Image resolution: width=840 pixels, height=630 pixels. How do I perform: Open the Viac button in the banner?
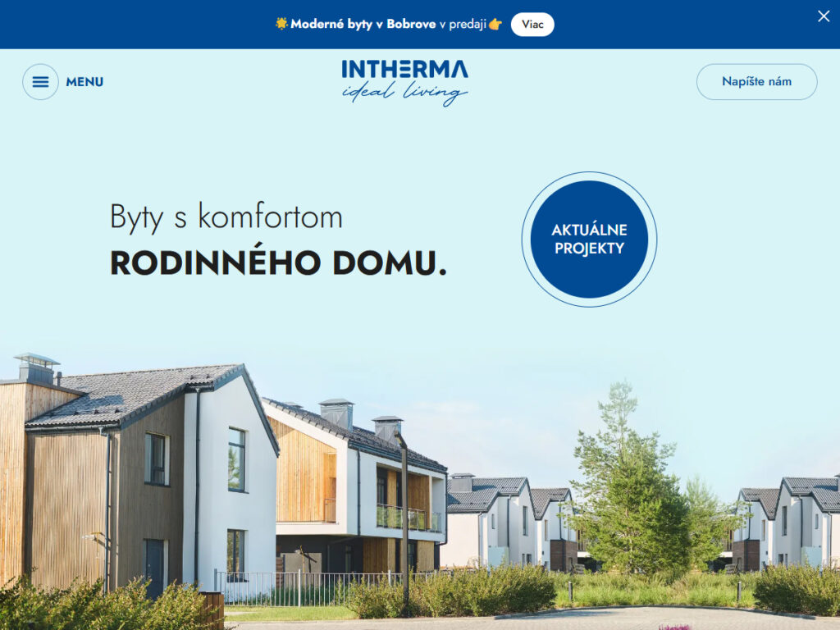point(532,25)
